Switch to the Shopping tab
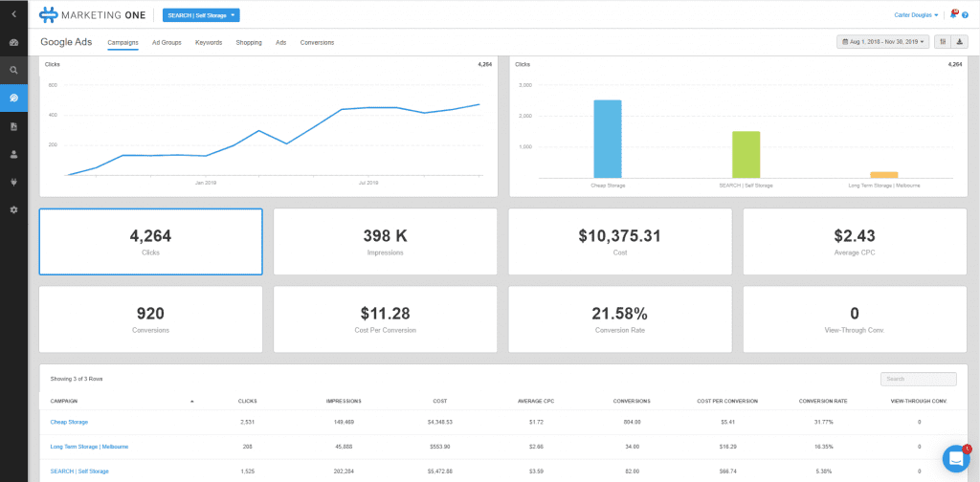This screenshot has width=980, height=482. (249, 42)
